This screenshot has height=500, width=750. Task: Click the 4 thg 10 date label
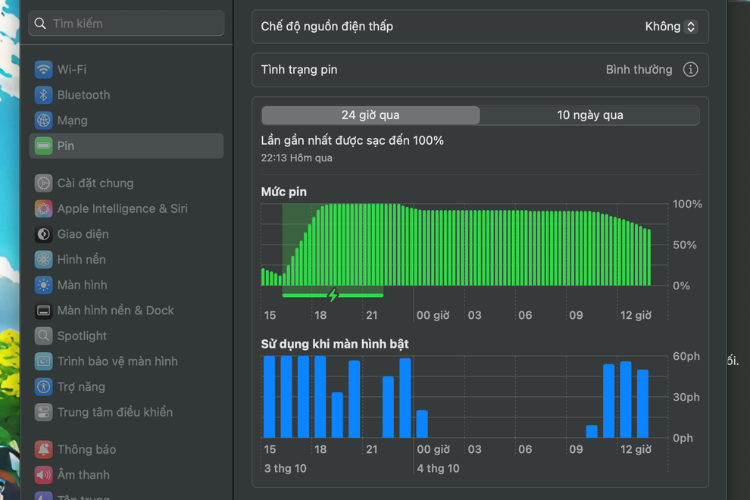click(x=438, y=468)
